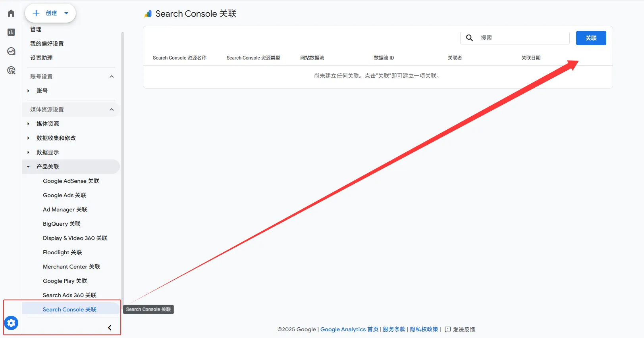Screen dimensions: 644x338
Task: Collapse the 账号设置 section
Action: point(112,77)
